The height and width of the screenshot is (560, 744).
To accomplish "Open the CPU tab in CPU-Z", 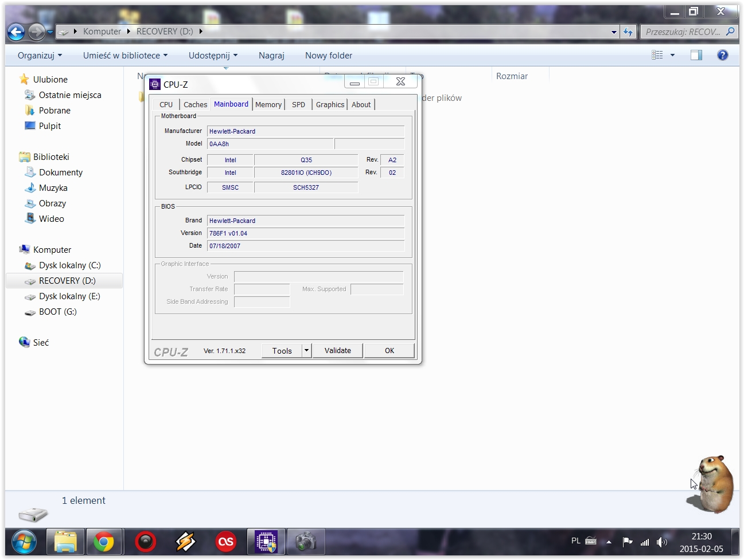I will coord(166,104).
